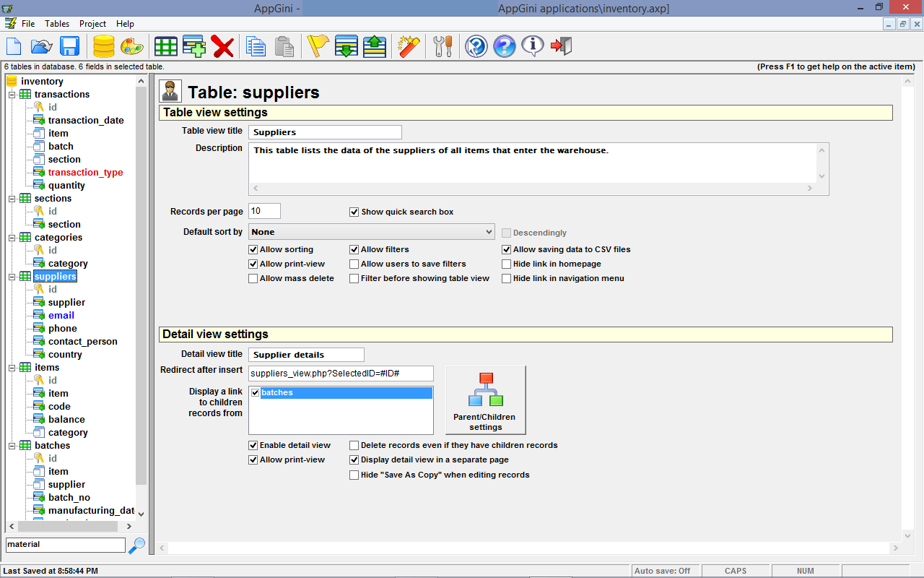Select the inventory database root node
The width and height of the screenshot is (924, 578).
click(x=42, y=82)
